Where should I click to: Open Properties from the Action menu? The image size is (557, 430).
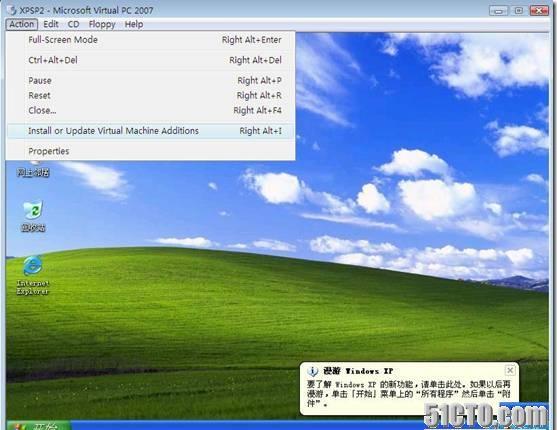tap(151, 151)
